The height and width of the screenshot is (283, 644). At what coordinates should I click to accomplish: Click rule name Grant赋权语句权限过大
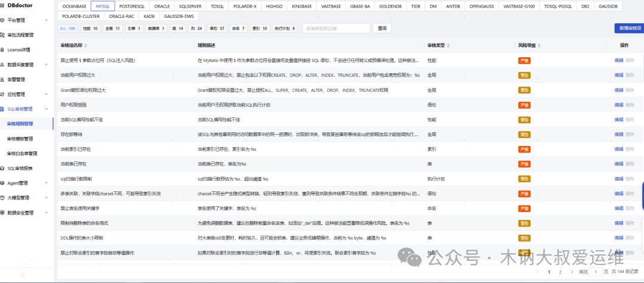tap(83, 90)
